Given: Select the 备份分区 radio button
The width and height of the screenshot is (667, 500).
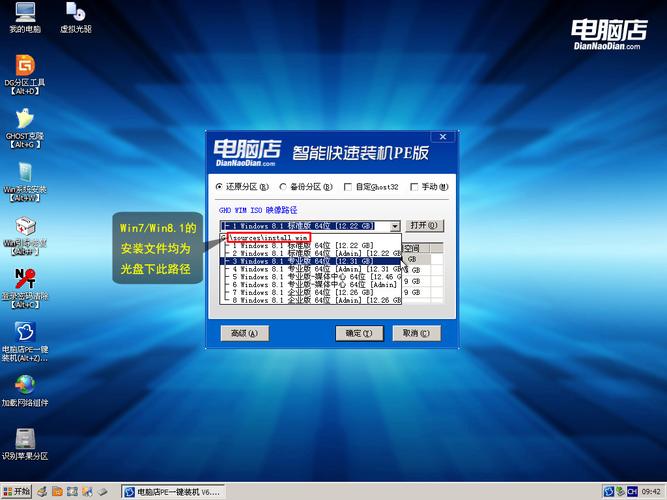Looking at the screenshot, I should click(x=283, y=187).
